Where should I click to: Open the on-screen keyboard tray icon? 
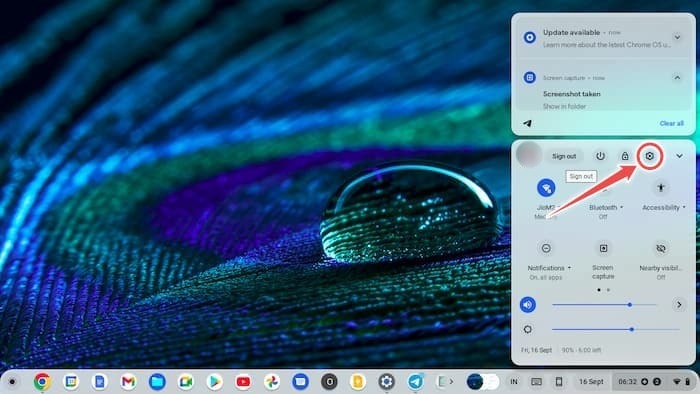pyautogui.click(x=537, y=382)
